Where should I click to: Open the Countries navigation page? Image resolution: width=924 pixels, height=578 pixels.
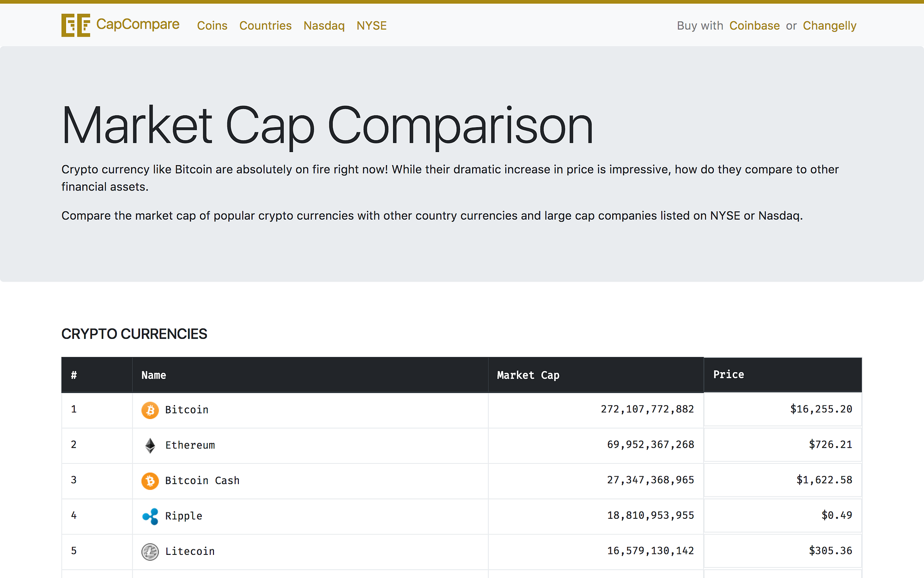coord(265,26)
